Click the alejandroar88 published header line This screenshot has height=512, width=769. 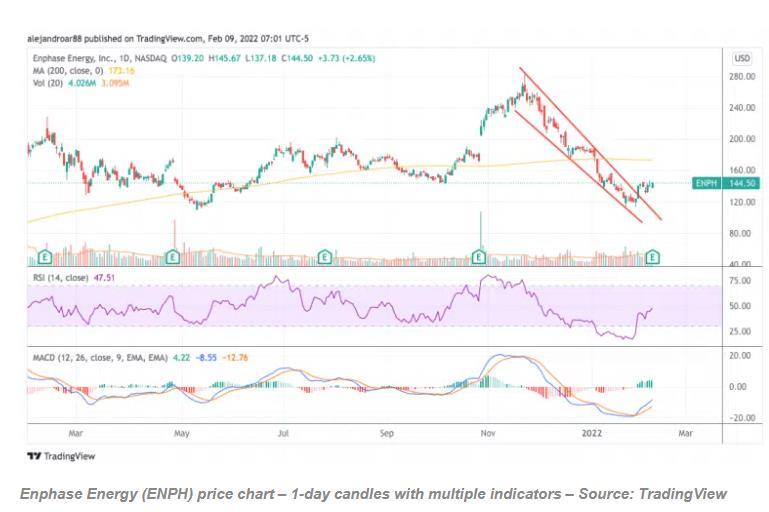[168, 39]
